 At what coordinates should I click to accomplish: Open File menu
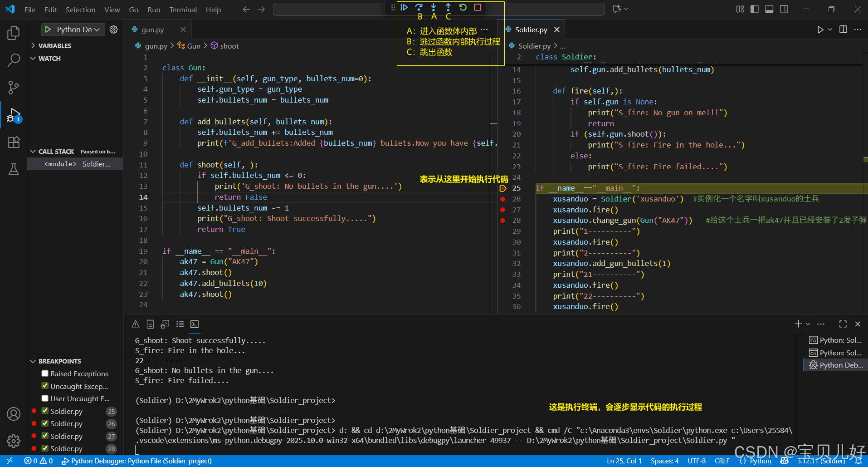[30, 10]
